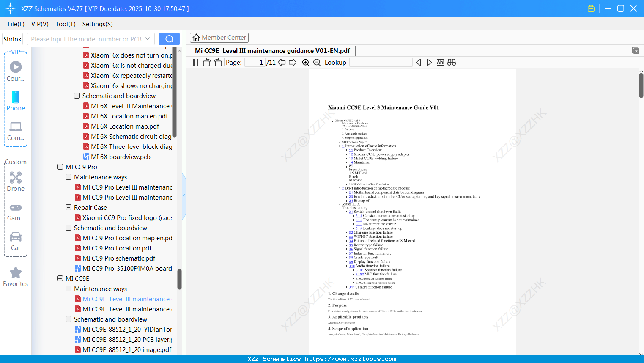Collapse the left file tree panel handle
Screen dimensions: 644x363
pos(184,196)
